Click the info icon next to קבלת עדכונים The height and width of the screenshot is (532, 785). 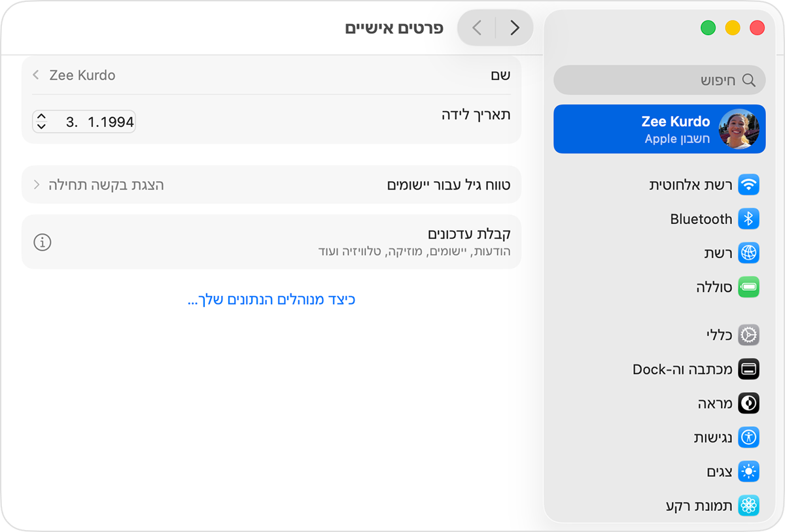coord(42,242)
